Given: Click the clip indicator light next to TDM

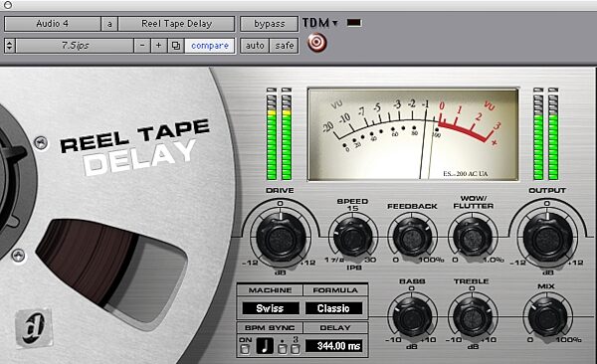Looking at the screenshot, I should click(x=353, y=23).
